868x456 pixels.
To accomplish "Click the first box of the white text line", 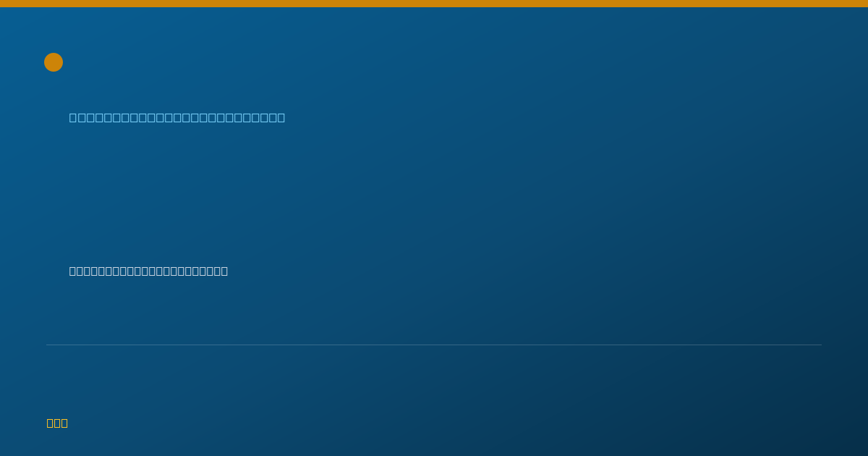I will coord(73,271).
